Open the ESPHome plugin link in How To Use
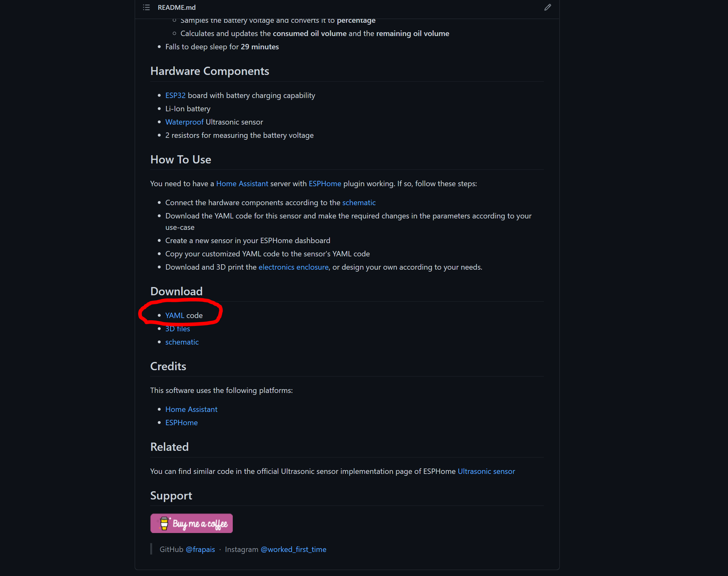 [324, 183]
